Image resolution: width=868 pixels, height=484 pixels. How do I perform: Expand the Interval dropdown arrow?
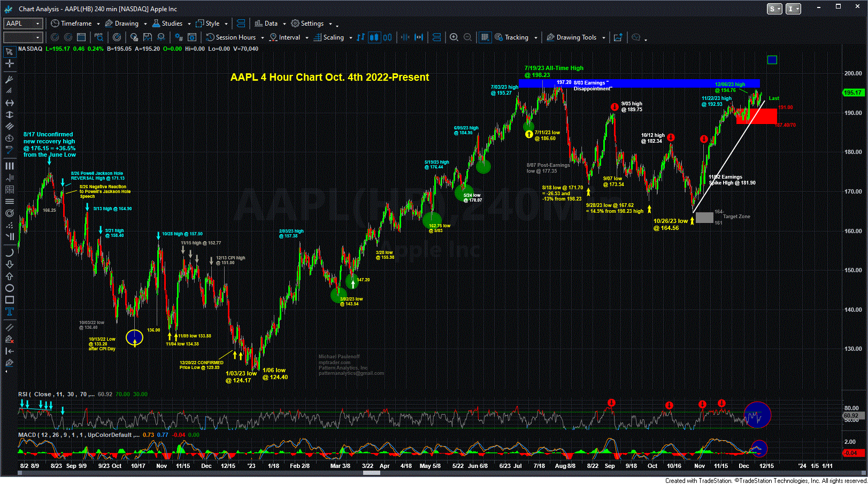[x=306, y=38]
